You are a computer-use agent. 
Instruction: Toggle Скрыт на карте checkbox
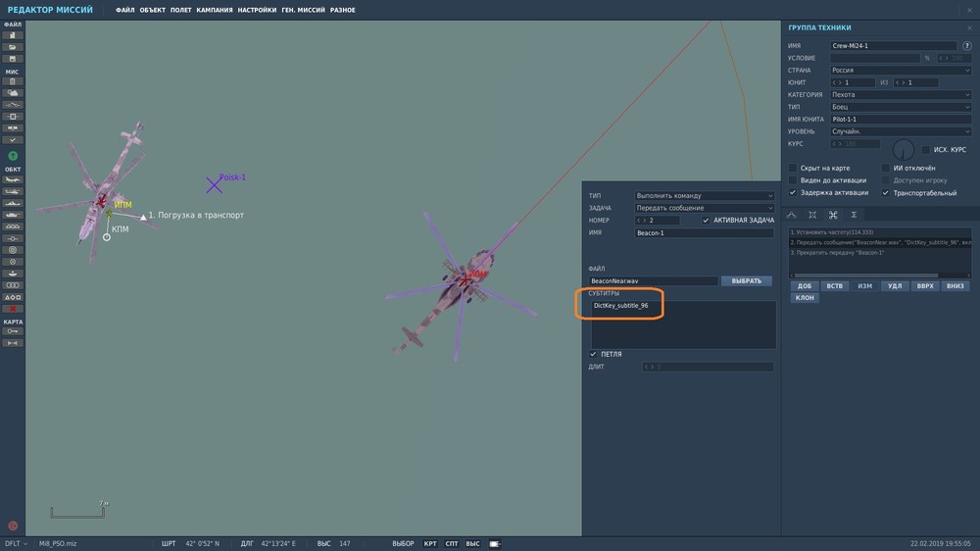coord(793,169)
